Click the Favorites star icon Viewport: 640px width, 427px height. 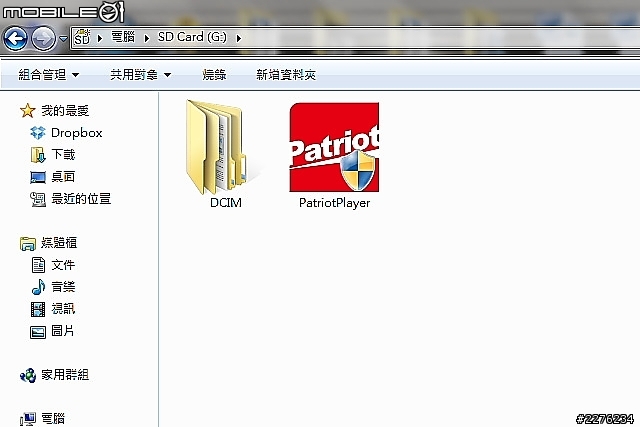[x=27, y=111]
